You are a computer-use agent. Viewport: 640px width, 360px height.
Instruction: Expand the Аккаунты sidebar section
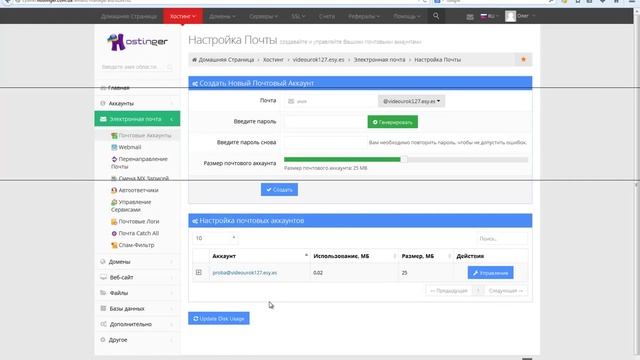137,104
